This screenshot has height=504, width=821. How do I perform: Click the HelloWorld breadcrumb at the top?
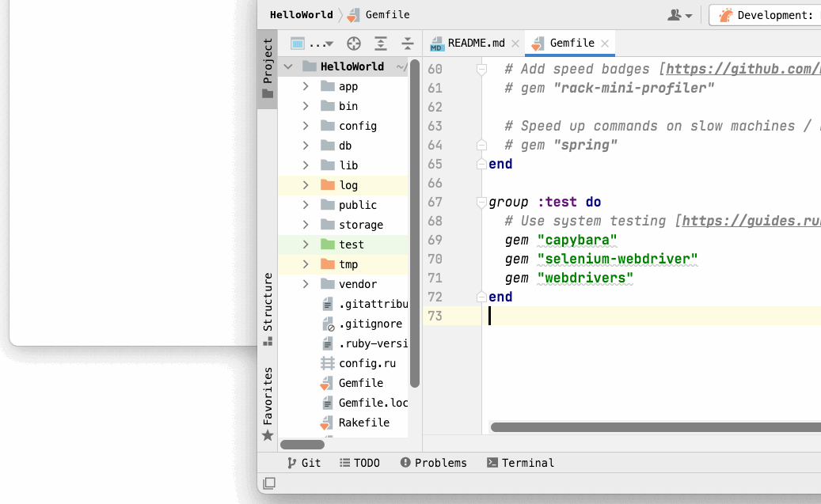302,14
